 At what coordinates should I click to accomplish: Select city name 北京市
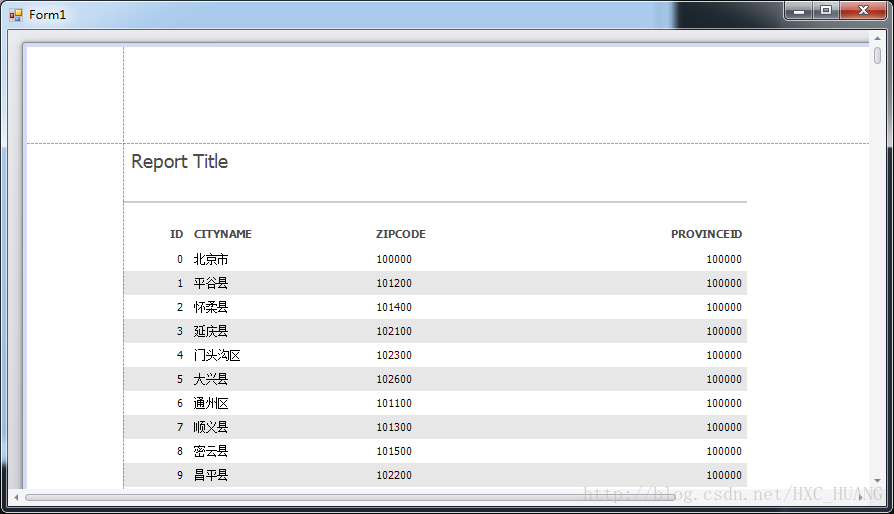211,259
